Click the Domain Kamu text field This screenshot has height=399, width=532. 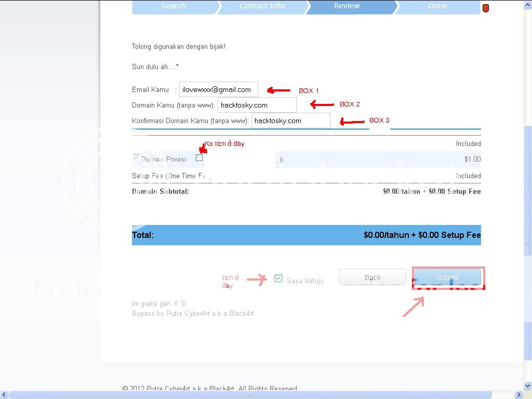[257, 105]
